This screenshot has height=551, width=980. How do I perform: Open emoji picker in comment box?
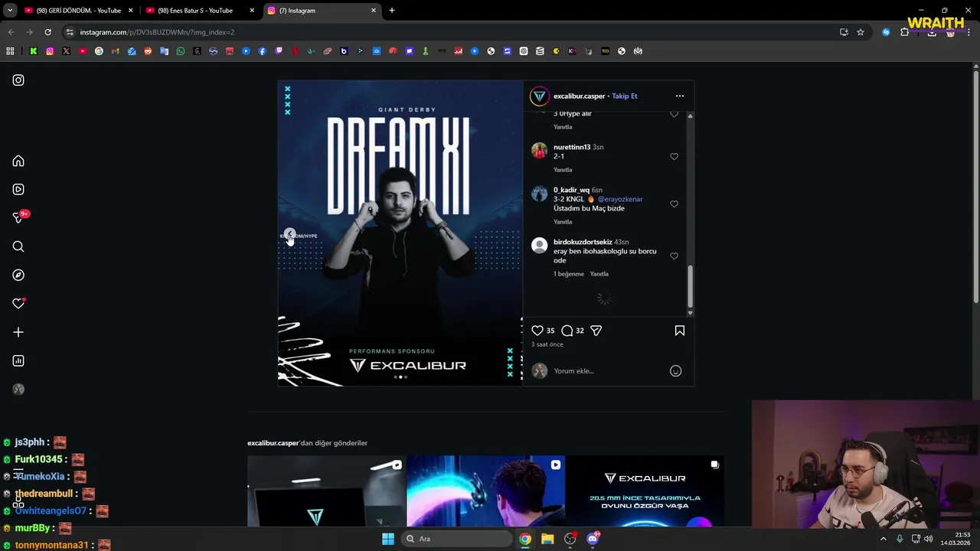pos(675,371)
